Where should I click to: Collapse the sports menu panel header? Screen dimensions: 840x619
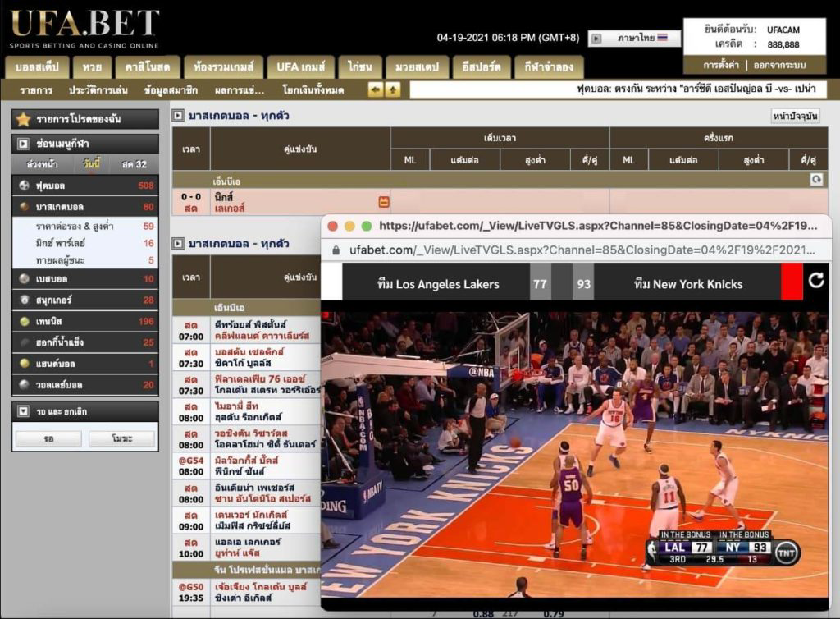click(23, 144)
